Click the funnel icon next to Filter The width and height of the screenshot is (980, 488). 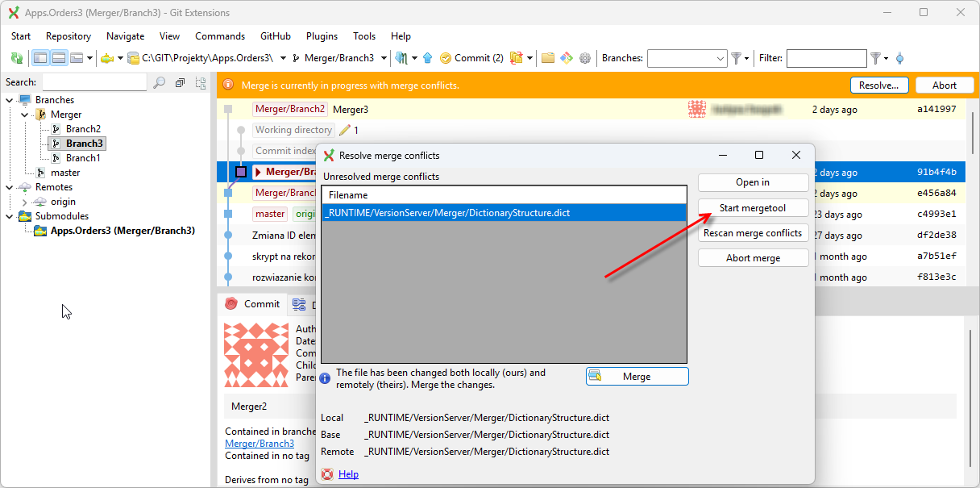[875, 58]
